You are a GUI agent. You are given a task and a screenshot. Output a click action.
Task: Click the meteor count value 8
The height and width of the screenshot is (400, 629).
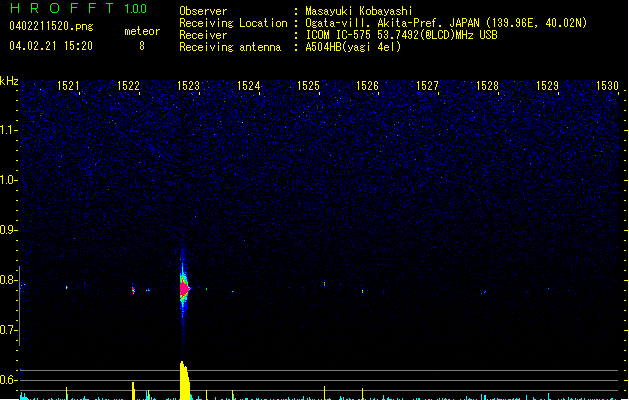point(142,46)
